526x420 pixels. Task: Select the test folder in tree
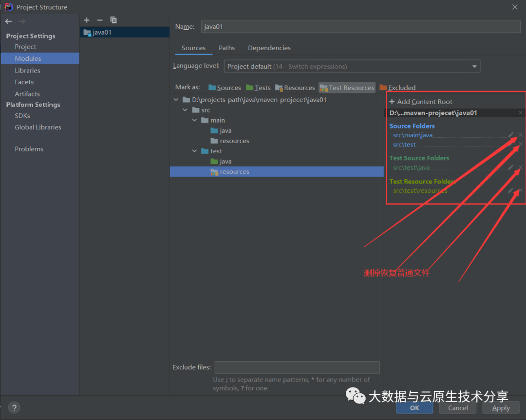click(x=212, y=151)
